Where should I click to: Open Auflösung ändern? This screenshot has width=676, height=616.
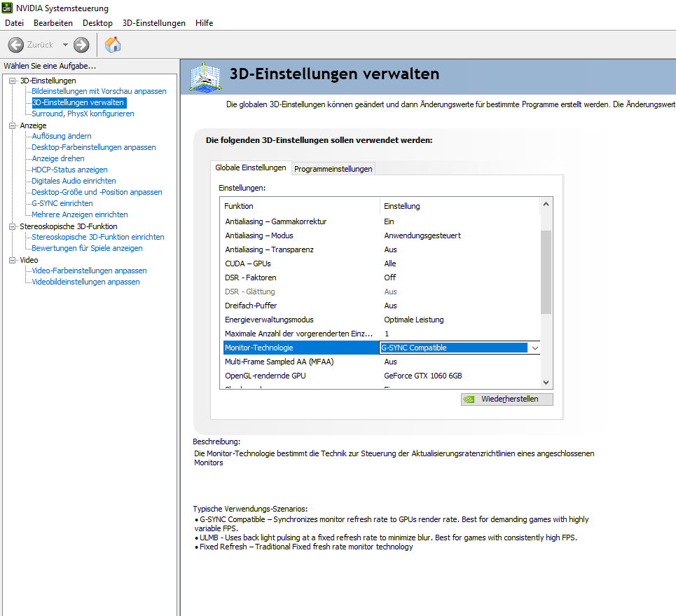tap(62, 136)
